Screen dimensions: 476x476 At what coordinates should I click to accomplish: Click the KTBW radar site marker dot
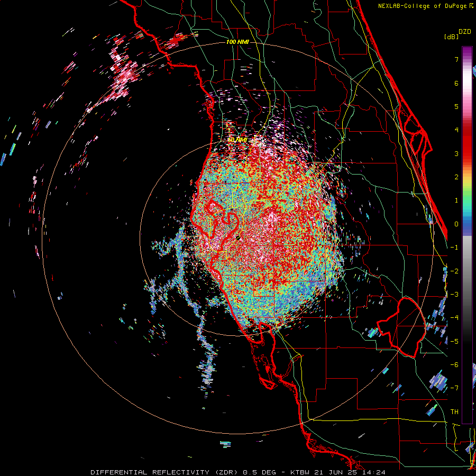click(238, 238)
